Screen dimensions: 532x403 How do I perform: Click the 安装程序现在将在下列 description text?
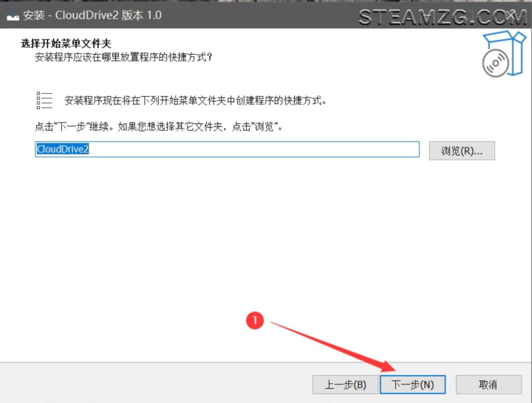[x=195, y=100]
